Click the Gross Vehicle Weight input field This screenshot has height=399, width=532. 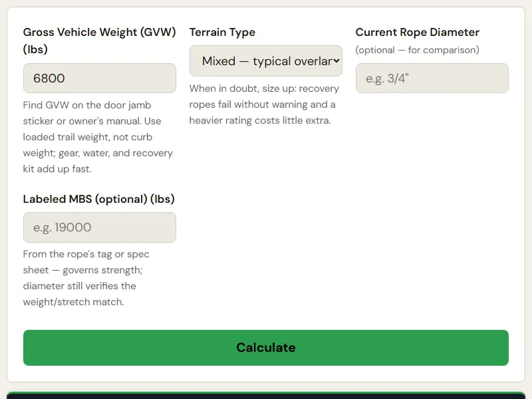click(99, 78)
